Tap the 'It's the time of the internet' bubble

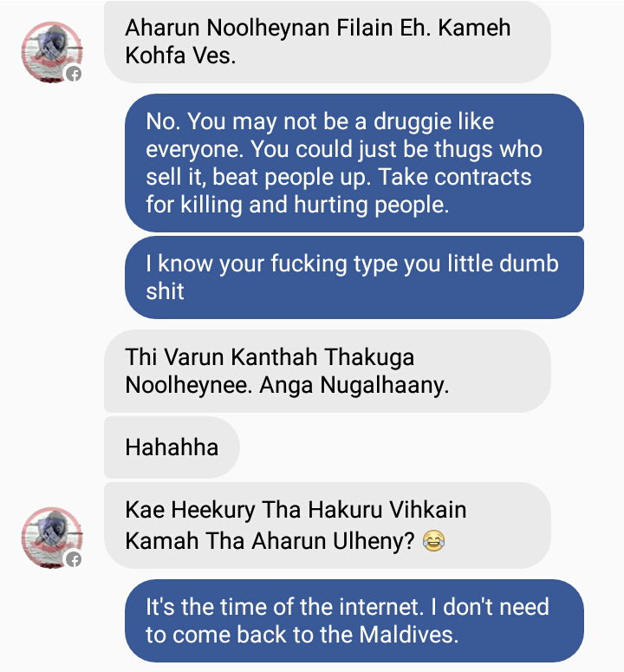point(354,621)
